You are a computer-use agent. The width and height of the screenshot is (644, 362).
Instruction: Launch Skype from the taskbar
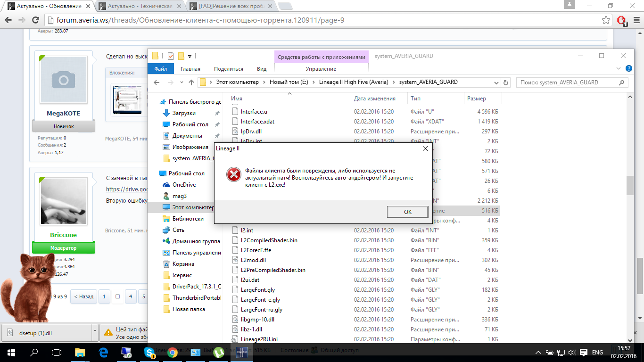pos(149,352)
